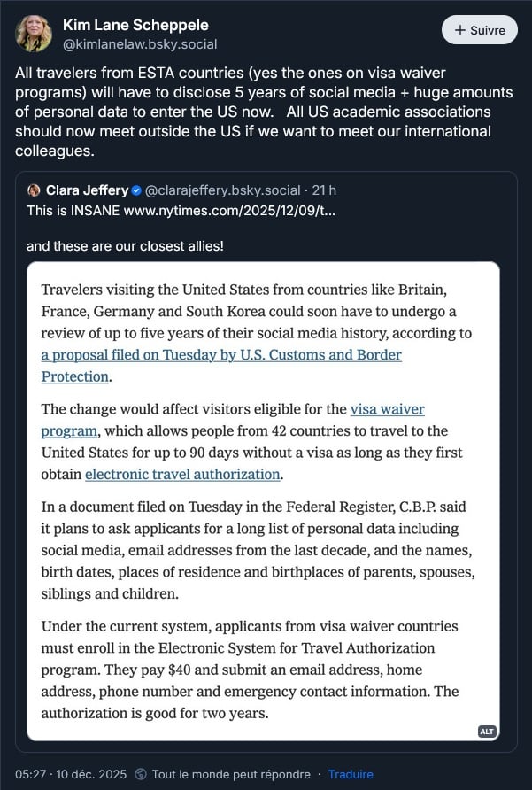Click the Kim Lane Scheppele display name

point(135,25)
